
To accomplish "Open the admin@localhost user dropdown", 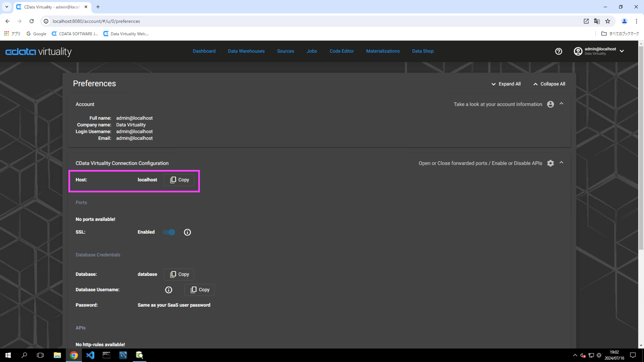I will [622, 51].
